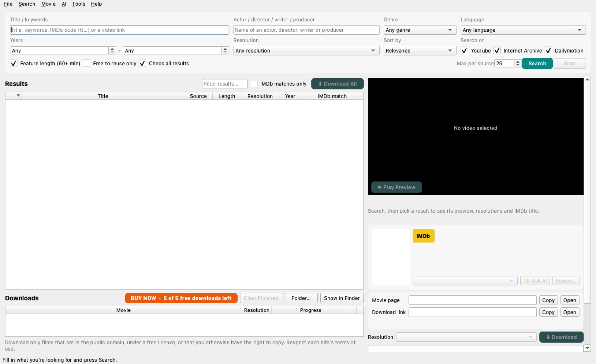Screen dimensions: 596x364
Task: Open the Tools menu
Action: point(79,4)
